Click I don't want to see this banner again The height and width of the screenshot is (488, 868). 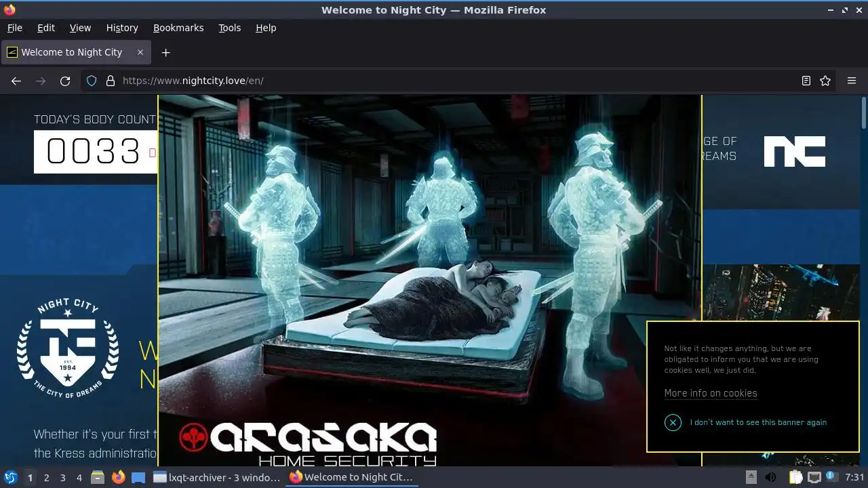[x=758, y=422]
